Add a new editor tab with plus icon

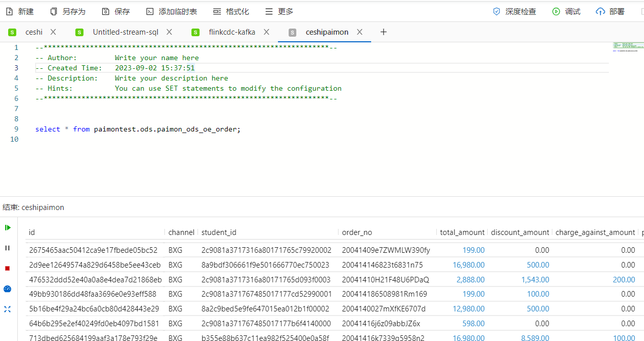(383, 32)
